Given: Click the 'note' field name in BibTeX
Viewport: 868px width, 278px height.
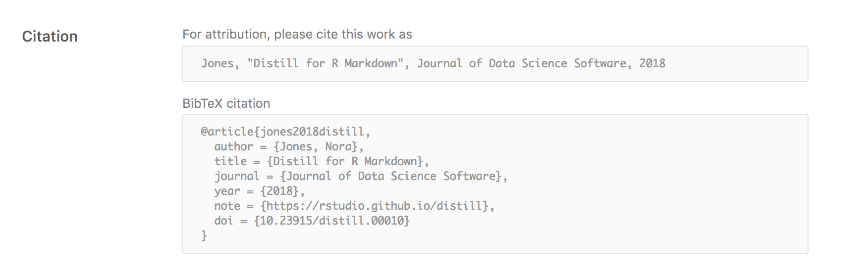Looking at the screenshot, I should point(227,206).
